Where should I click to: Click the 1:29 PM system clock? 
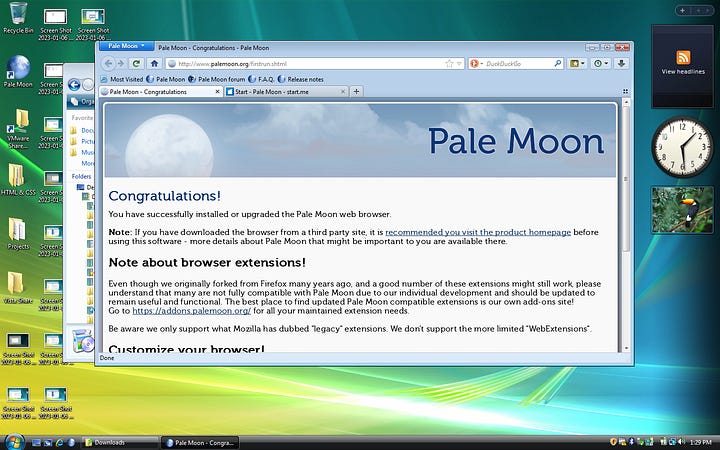[x=701, y=442]
